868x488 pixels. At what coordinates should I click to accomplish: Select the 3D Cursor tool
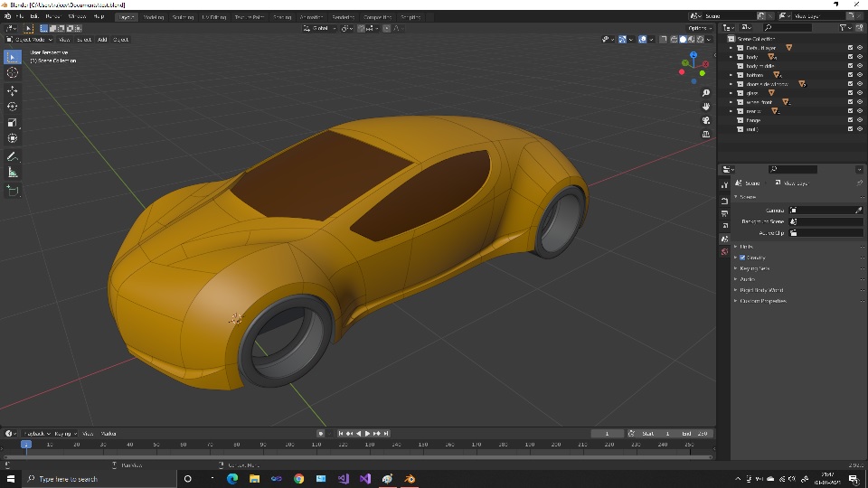(13, 73)
